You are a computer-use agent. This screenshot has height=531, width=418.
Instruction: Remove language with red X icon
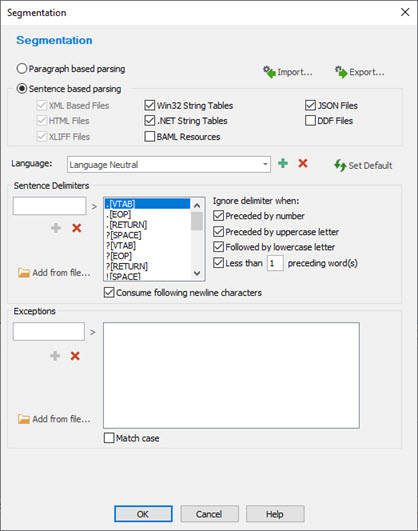[303, 164]
